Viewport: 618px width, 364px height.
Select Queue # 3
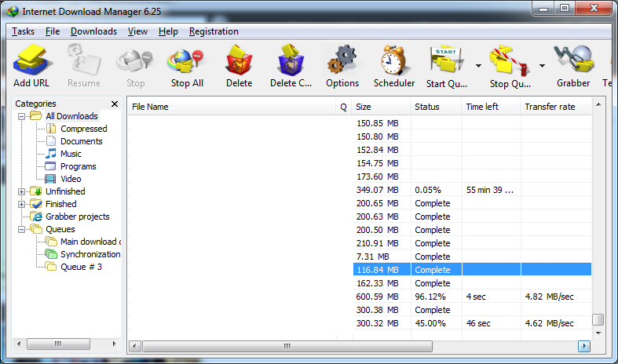click(81, 267)
